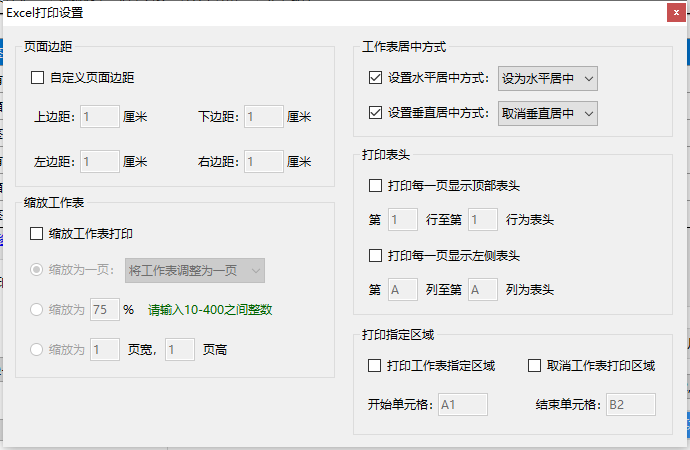The height and width of the screenshot is (450, 690).
Task: Close the Excel打印设置 dialog
Action: (x=676, y=12)
